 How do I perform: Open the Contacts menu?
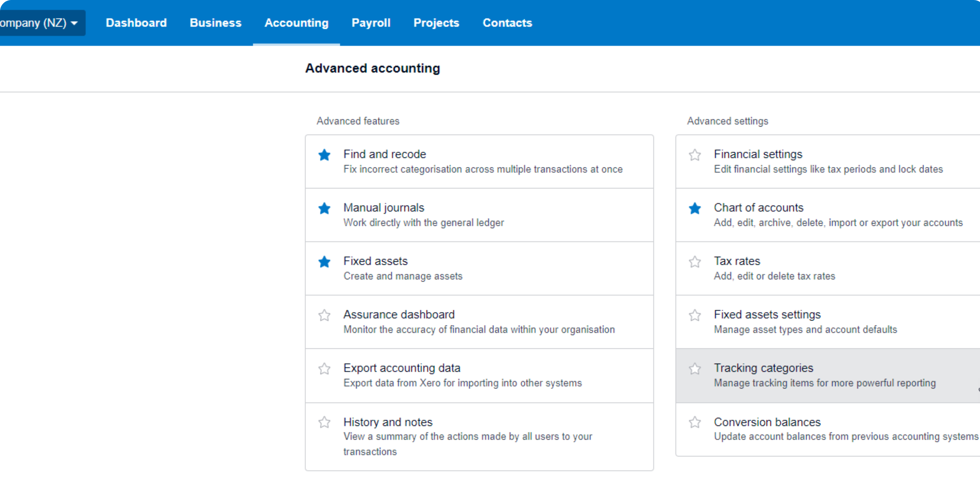pyautogui.click(x=507, y=23)
